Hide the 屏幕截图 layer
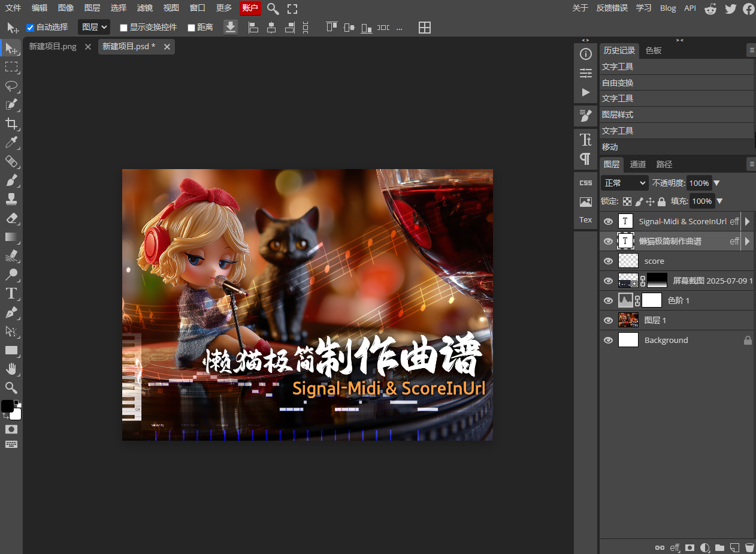 [609, 281]
